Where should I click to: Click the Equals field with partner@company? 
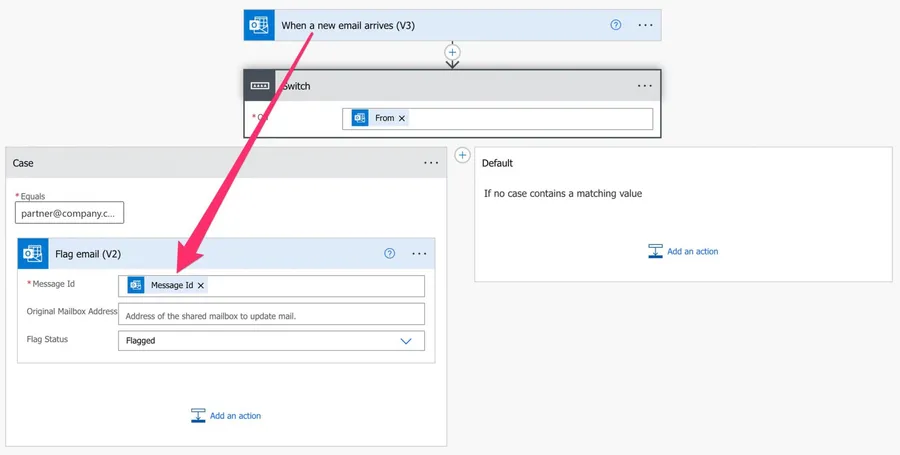tap(69, 213)
